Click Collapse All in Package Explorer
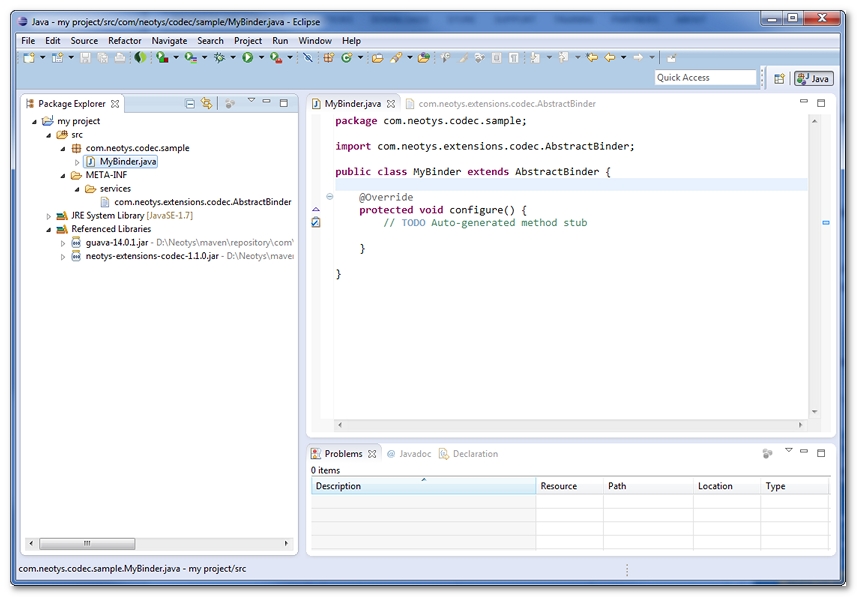 (x=190, y=103)
